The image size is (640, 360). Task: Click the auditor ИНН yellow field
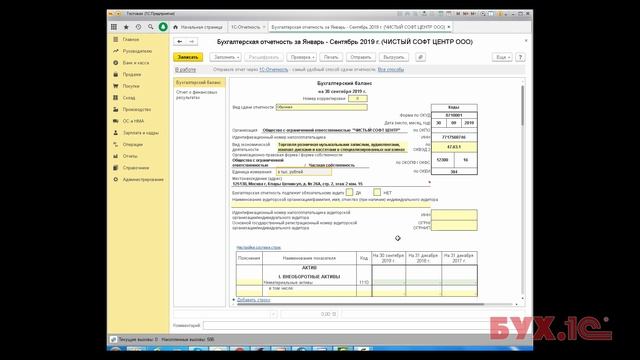pyautogui.click(x=454, y=215)
